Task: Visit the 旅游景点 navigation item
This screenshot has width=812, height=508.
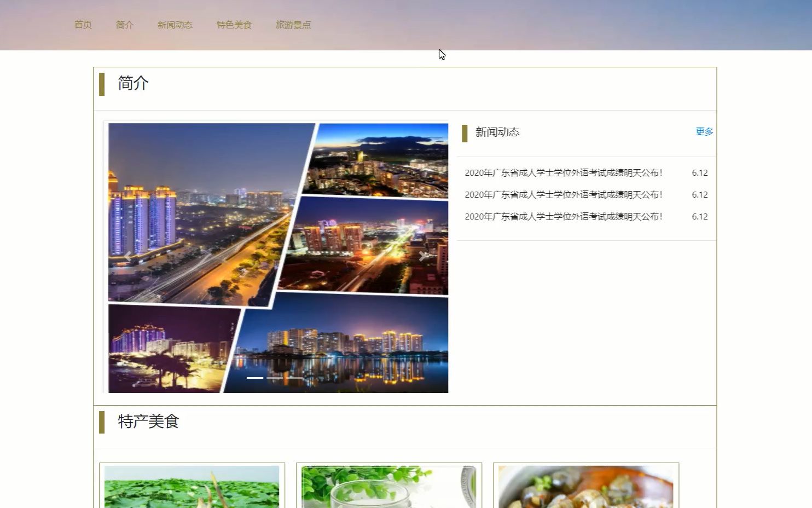Action: [x=293, y=25]
